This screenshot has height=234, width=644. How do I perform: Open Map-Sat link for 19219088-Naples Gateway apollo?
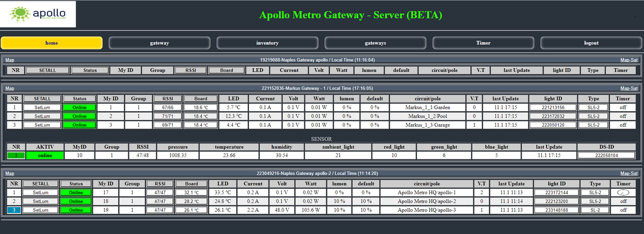(628, 60)
